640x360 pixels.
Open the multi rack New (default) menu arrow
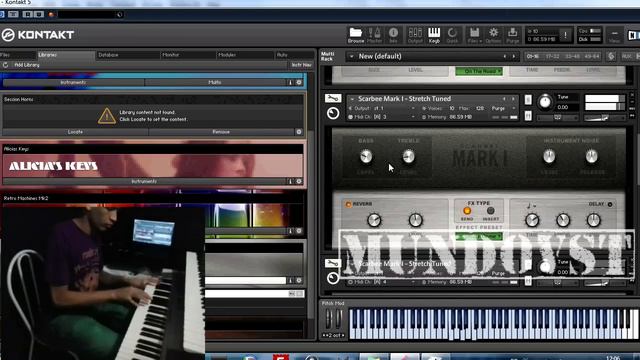tap(351, 56)
